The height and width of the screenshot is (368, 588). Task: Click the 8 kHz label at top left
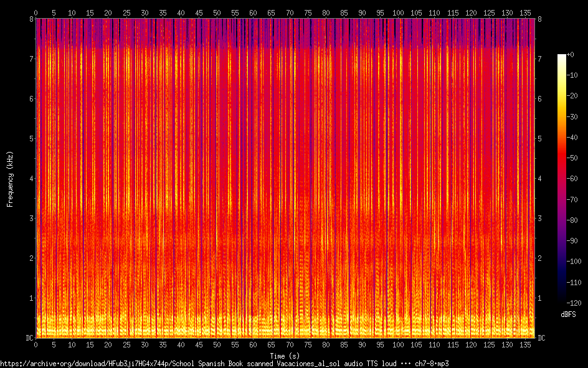point(32,19)
